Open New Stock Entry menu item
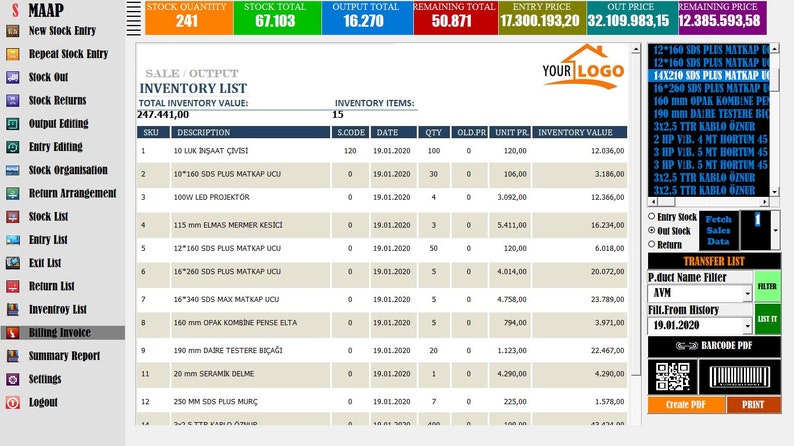The image size is (794, 446). [62, 31]
